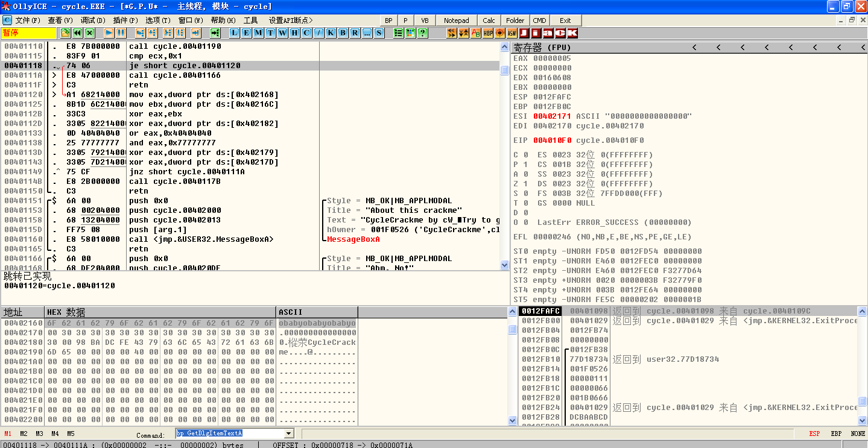Click the CMD button
868x448 pixels.
click(539, 21)
